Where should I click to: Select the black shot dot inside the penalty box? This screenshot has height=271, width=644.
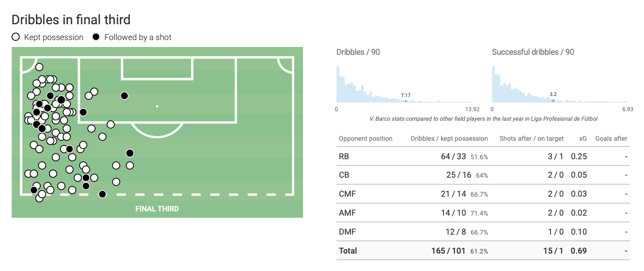coord(124,95)
